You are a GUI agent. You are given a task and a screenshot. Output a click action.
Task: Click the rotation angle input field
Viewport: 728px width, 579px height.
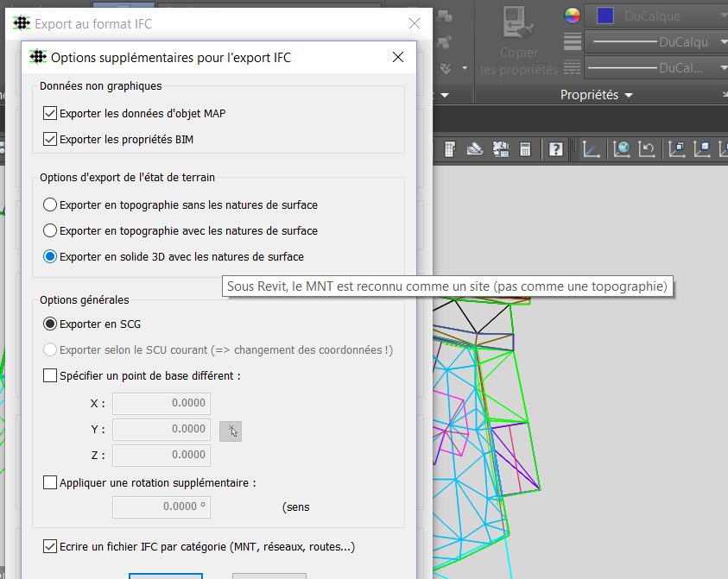(x=161, y=507)
